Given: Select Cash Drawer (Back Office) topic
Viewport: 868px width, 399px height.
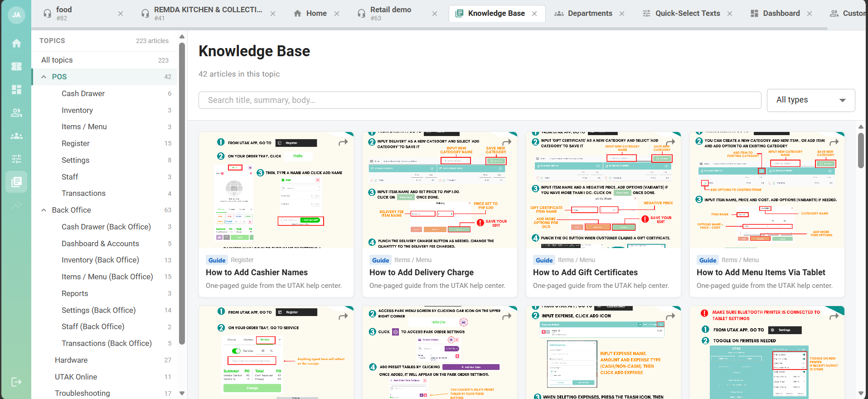Looking at the screenshot, I should click(x=104, y=227).
